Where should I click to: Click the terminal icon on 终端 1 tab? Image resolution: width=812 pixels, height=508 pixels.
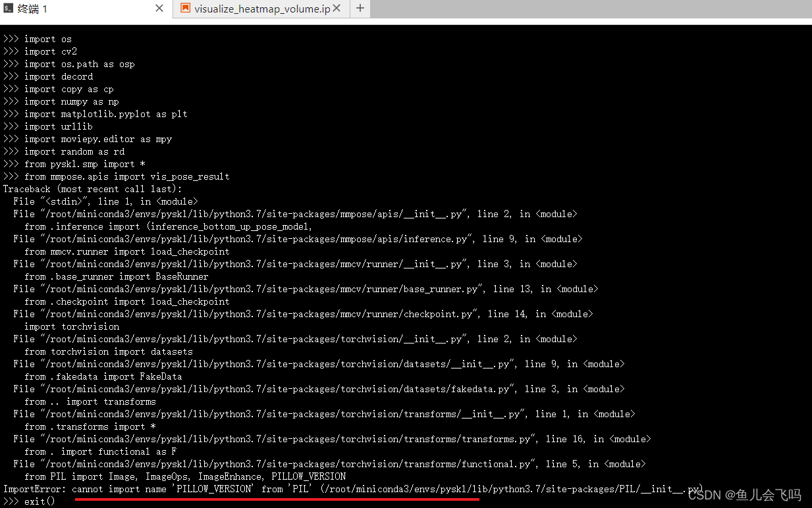(x=9, y=9)
